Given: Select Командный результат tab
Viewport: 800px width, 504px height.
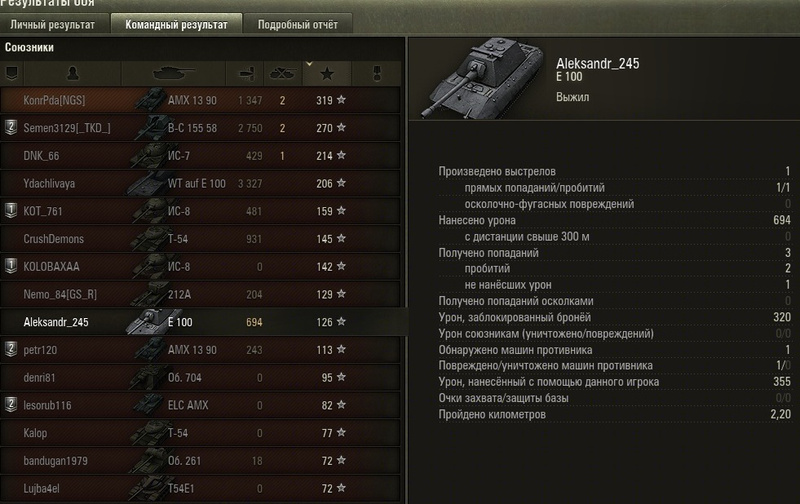Looking at the screenshot, I should [177, 24].
